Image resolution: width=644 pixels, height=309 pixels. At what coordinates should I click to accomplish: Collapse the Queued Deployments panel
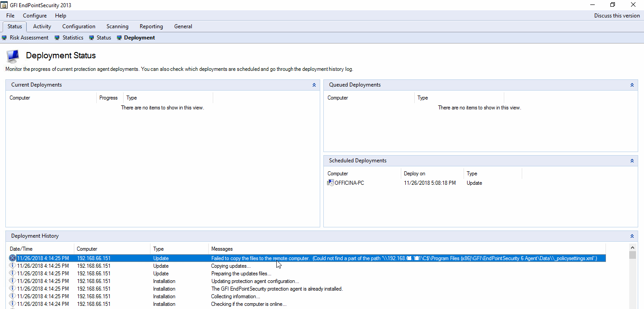tap(632, 85)
